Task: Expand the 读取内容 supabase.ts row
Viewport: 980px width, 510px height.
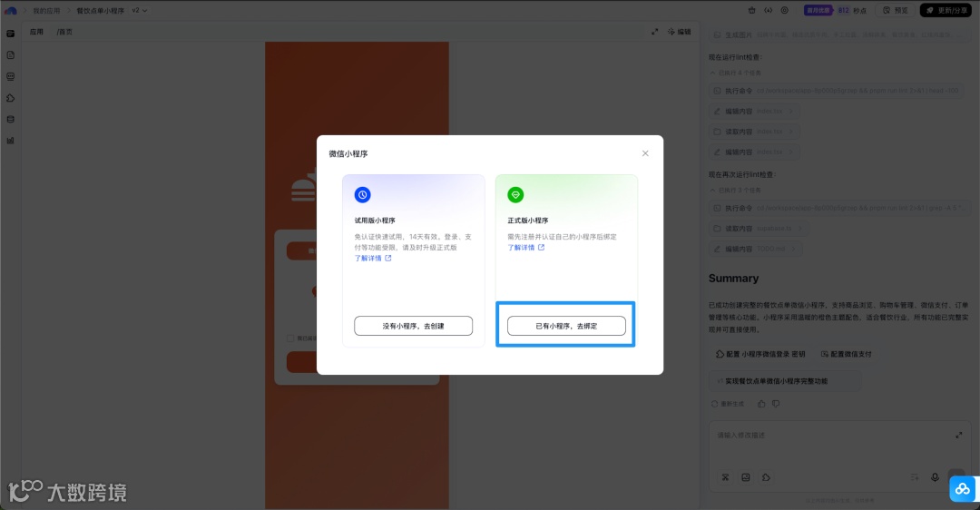Action: coord(759,228)
